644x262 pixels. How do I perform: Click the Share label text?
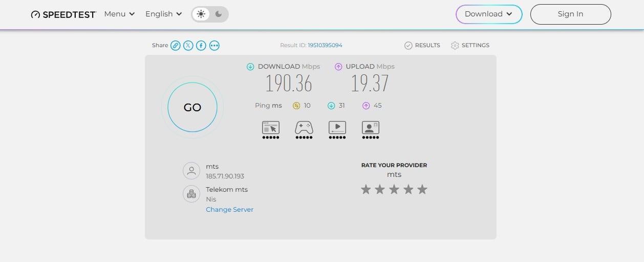point(160,45)
